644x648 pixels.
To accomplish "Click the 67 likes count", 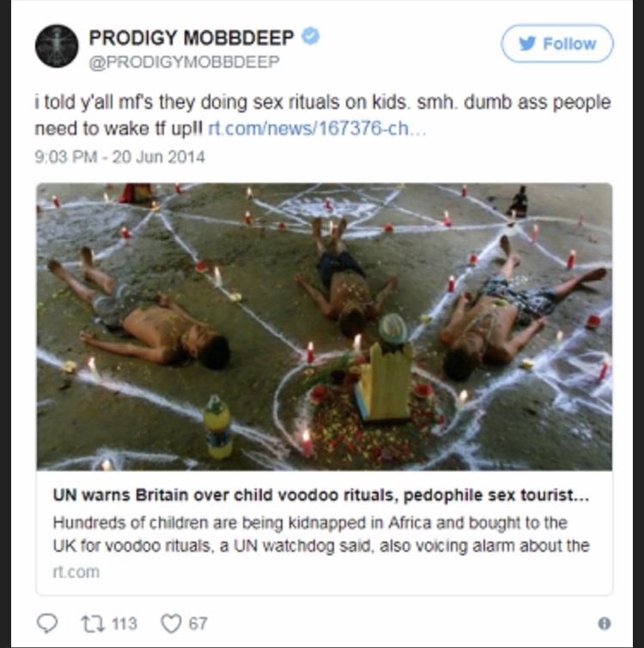I will tap(198, 624).
